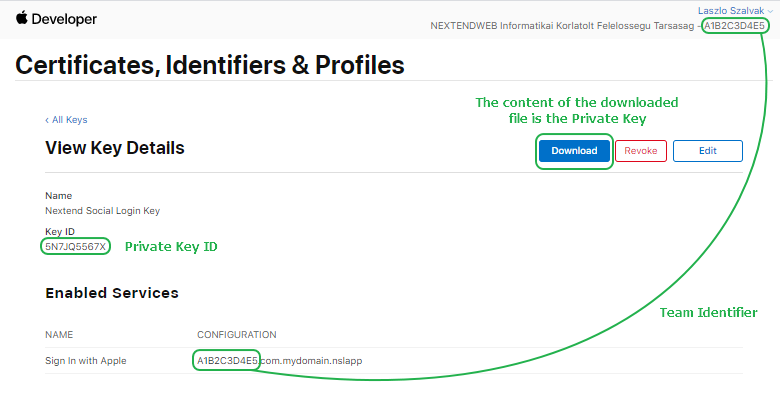Screen dimensions: 780x400
Task: Click the com.mydomain.nslapp configuration value
Action: (311, 360)
